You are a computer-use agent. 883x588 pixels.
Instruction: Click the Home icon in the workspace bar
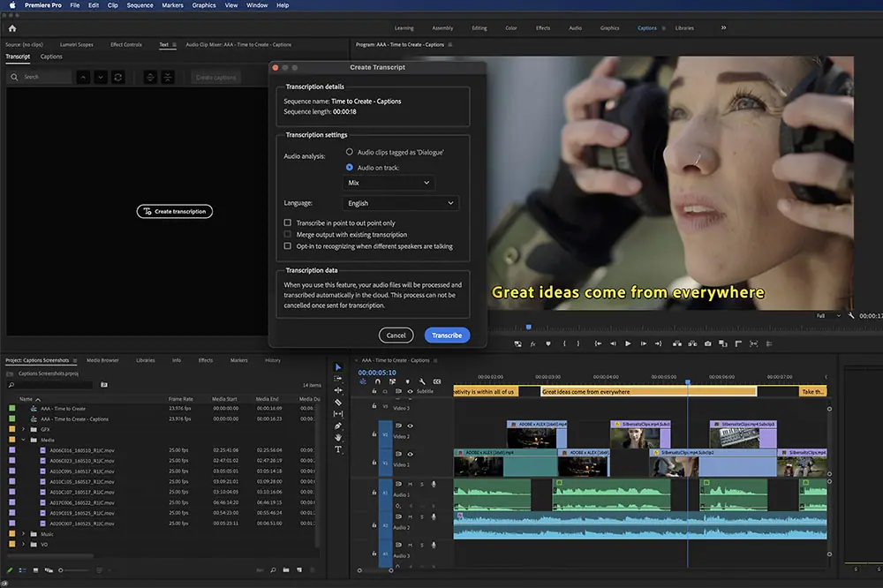pyautogui.click(x=12, y=28)
